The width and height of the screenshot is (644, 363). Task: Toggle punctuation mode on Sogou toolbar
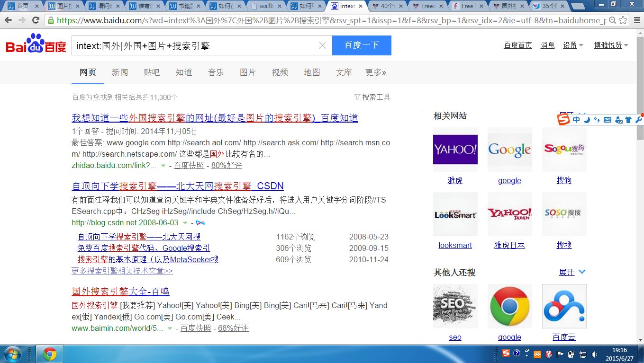coord(597,120)
